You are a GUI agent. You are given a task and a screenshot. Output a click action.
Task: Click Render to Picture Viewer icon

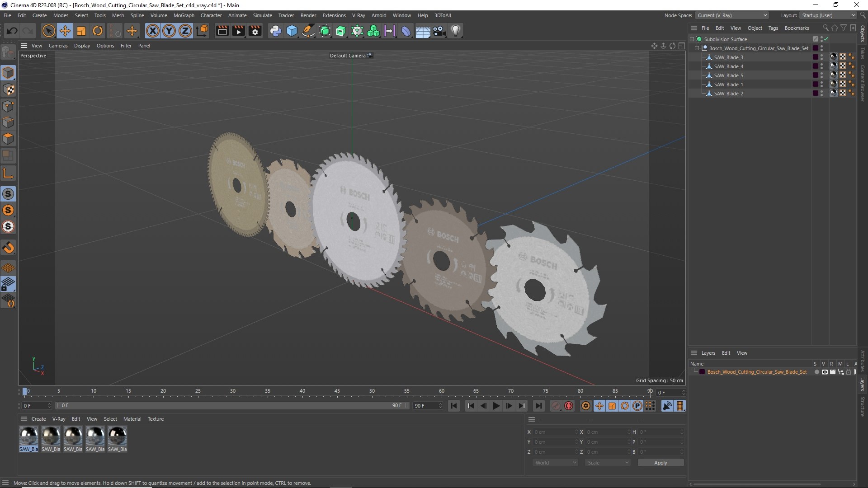pyautogui.click(x=238, y=31)
